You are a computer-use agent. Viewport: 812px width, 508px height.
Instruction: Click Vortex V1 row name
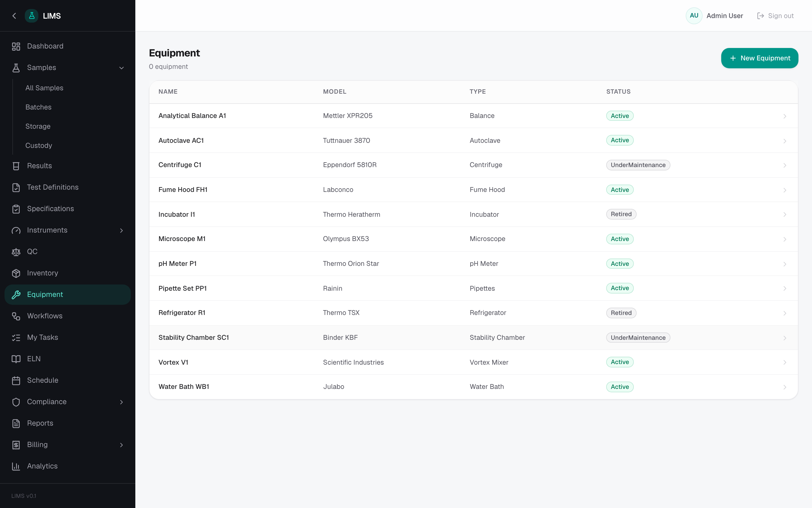[173, 362]
